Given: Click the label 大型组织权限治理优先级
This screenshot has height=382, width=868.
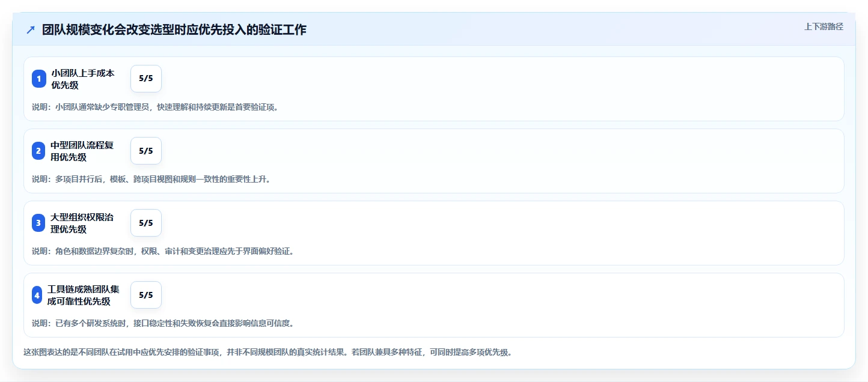Looking at the screenshot, I should tap(82, 223).
